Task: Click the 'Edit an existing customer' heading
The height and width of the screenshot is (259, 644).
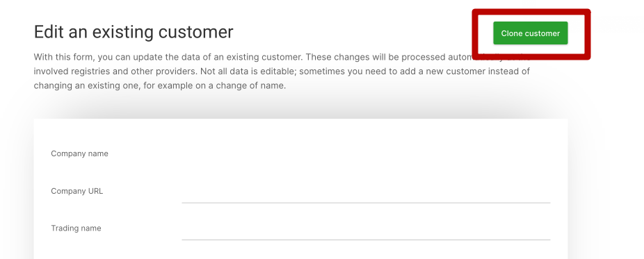Action: (134, 32)
